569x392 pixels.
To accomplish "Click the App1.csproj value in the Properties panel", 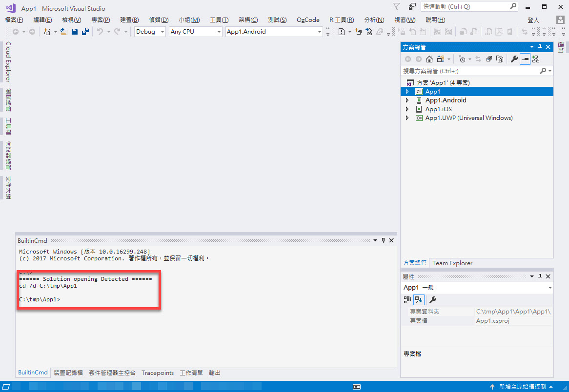I will click(493, 321).
